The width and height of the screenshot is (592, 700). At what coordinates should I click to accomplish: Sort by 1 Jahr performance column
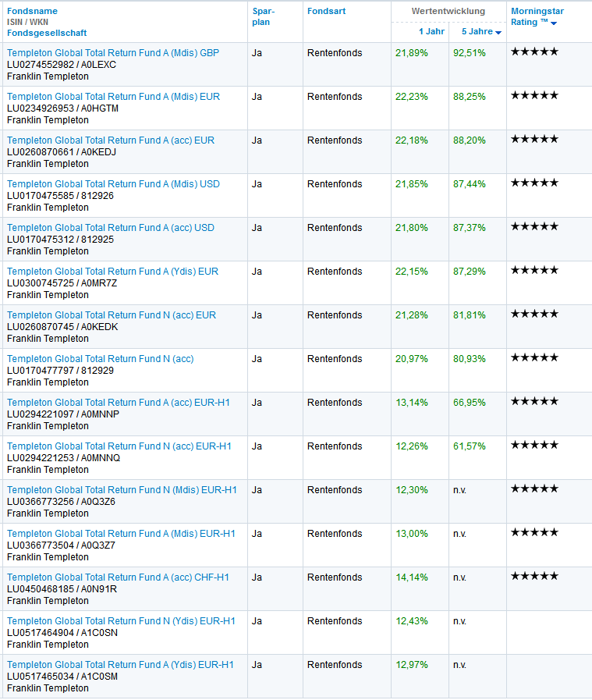click(431, 31)
